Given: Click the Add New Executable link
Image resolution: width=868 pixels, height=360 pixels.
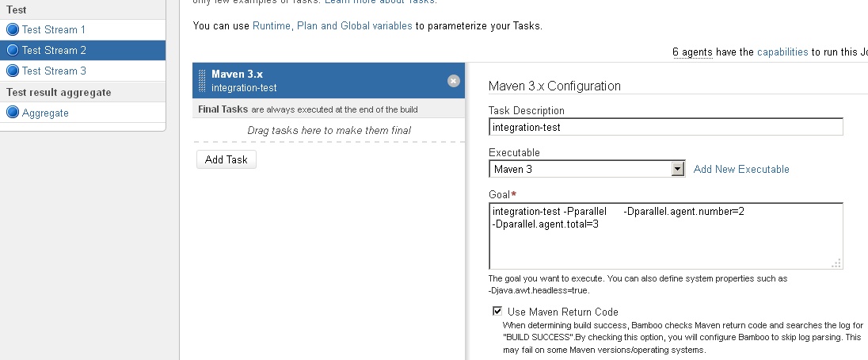Looking at the screenshot, I should click(741, 169).
